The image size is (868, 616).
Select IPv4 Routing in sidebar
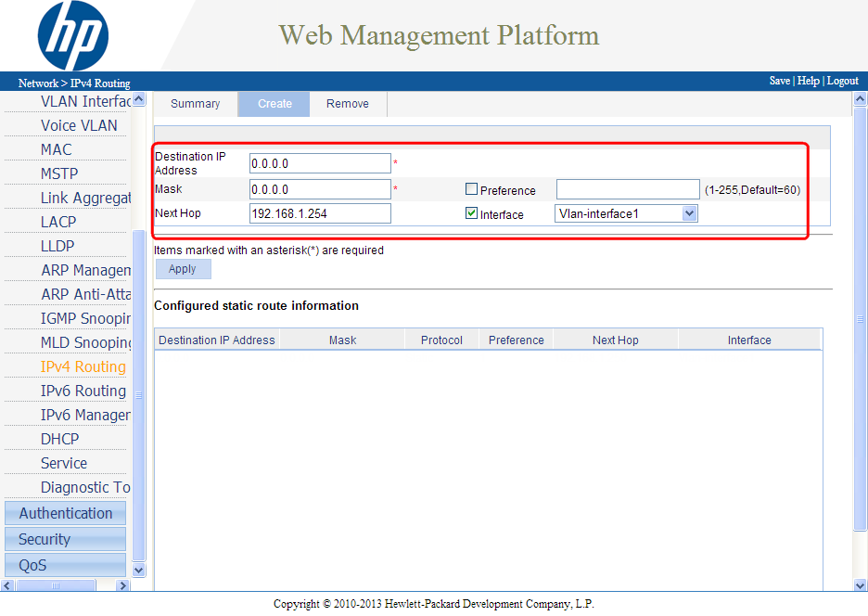pos(83,366)
